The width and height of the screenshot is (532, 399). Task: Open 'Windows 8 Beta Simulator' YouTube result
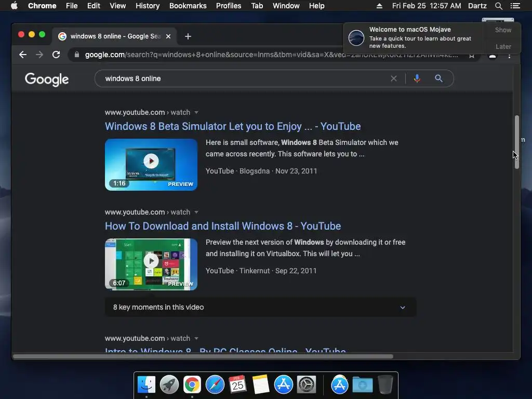coord(233,127)
